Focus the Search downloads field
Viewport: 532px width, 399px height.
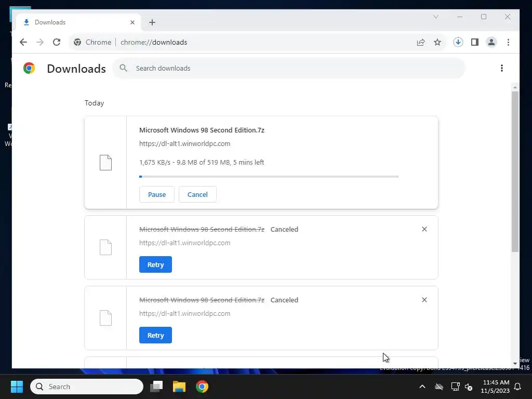[288, 68]
